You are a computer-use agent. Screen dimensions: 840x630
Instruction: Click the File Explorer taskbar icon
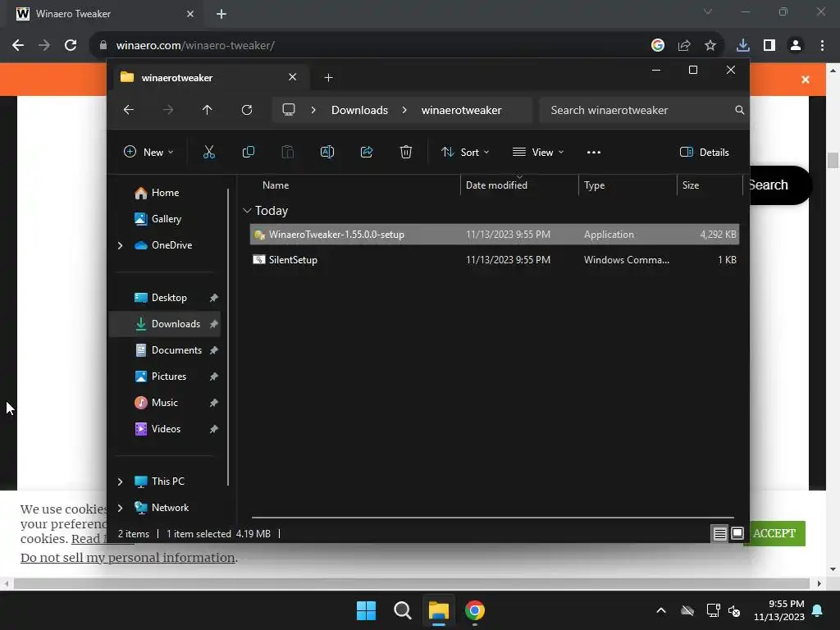[x=438, y=610]
